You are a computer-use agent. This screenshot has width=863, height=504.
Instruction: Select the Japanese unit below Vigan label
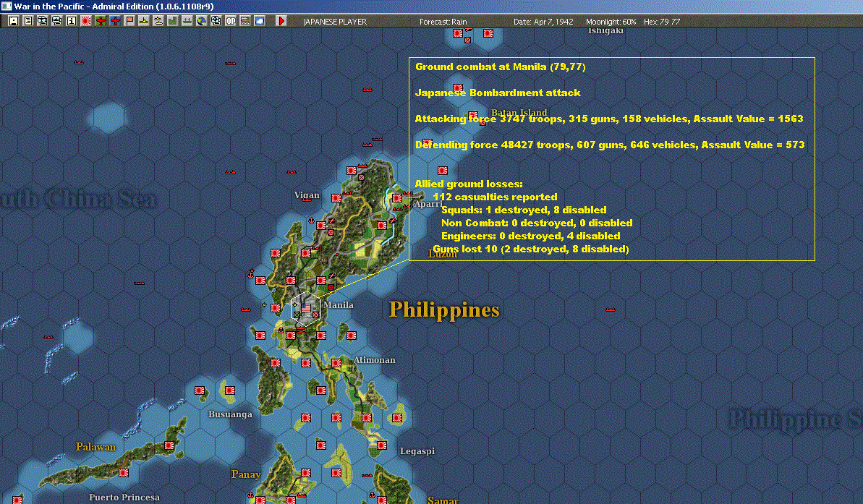[x=336, y=198]
